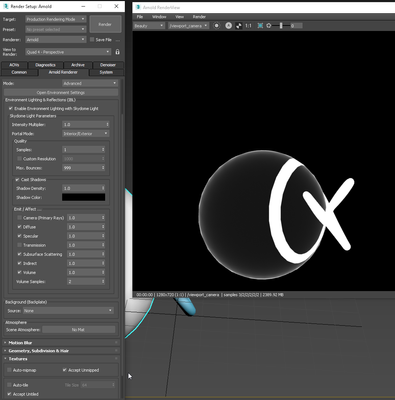The width and height of the screenshot is (395, 400).
Task: Toggle the RGBA channel circle icon in RenderView
Action: 217,26
